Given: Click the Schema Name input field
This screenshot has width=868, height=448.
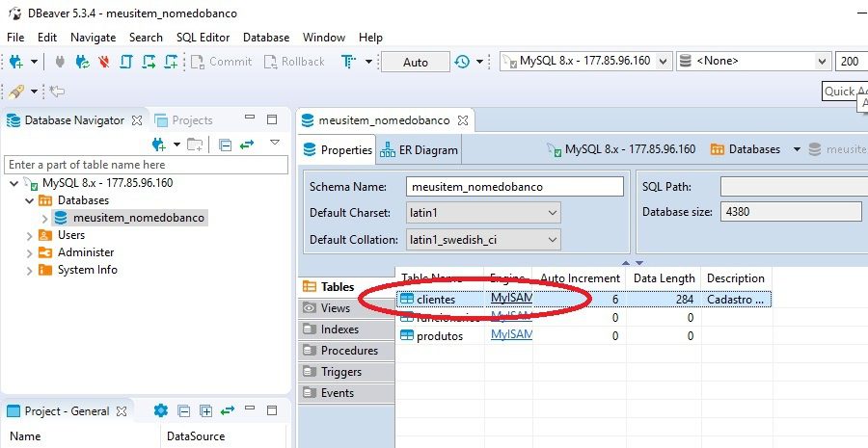Looking at the screenshot, I should coord(515,187).
